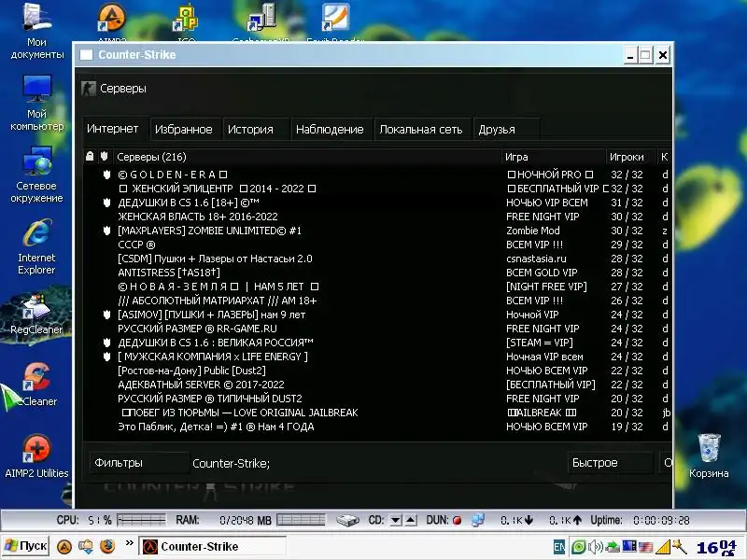Select the СССР ® server row
The width and height of the screenshot is (747, 560).
click(x=376, y=245)
